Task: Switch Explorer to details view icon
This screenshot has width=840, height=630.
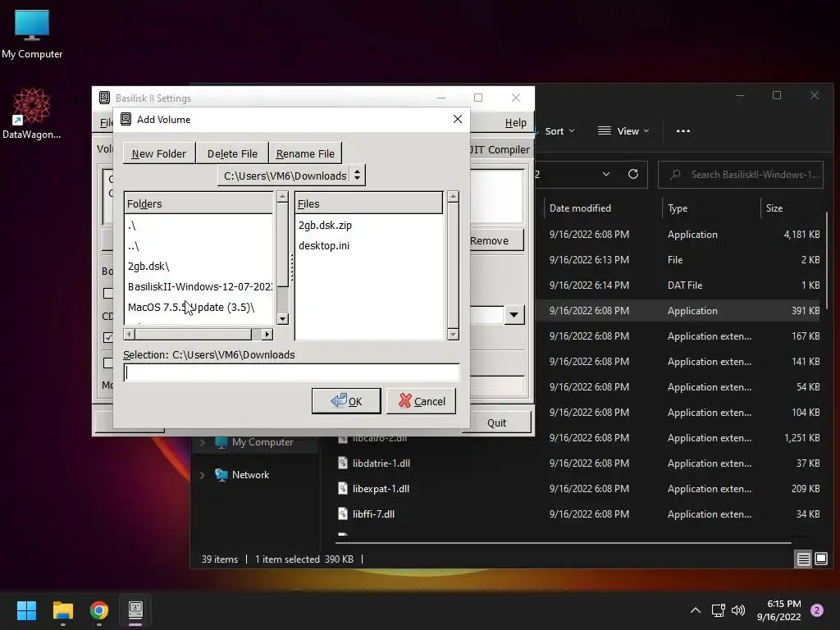Action: tap(804, 559)
